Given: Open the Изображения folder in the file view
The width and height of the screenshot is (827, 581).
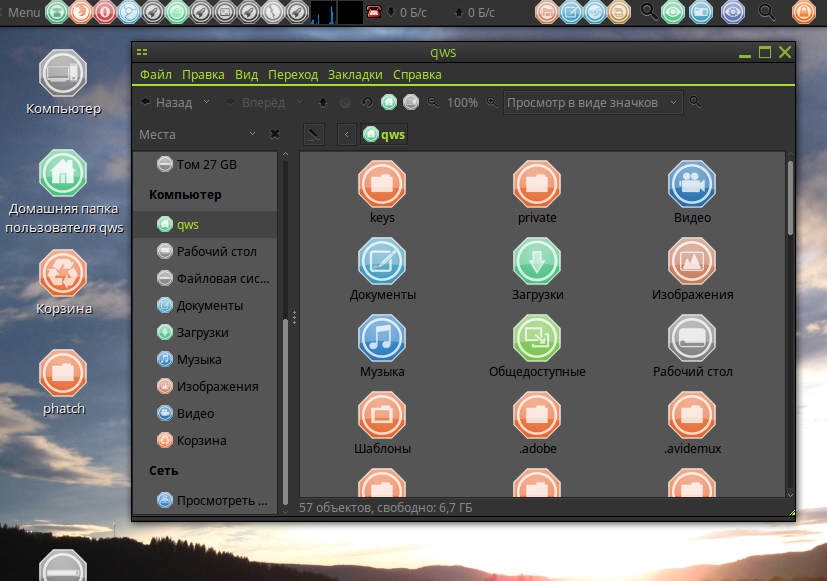Looking at the screenshot, I should coord(692,269).
